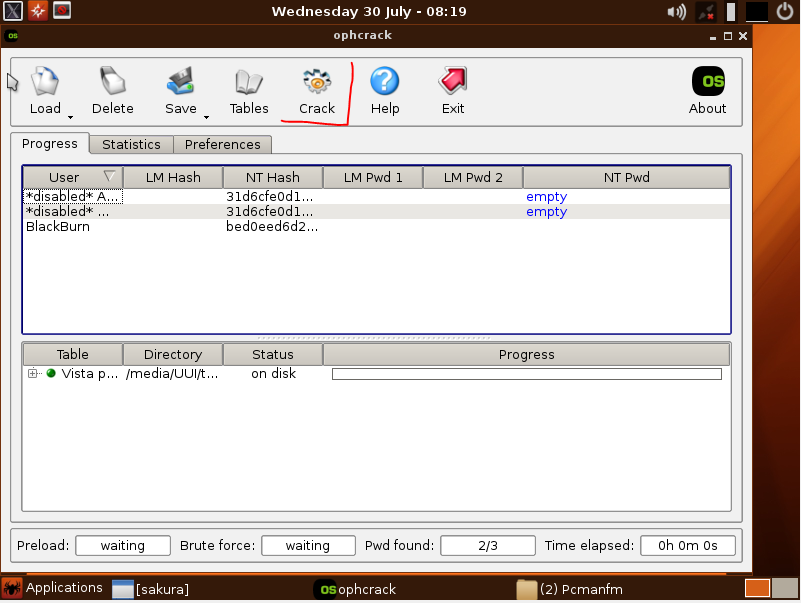Click the ophcrack taskbar entry
Screen dimensions: 801x603
click(355, 589)
